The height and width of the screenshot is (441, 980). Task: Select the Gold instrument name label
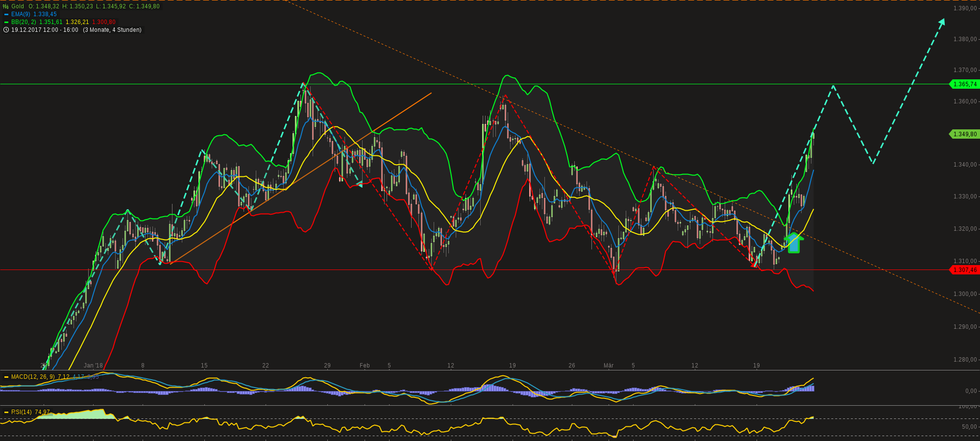18,6
